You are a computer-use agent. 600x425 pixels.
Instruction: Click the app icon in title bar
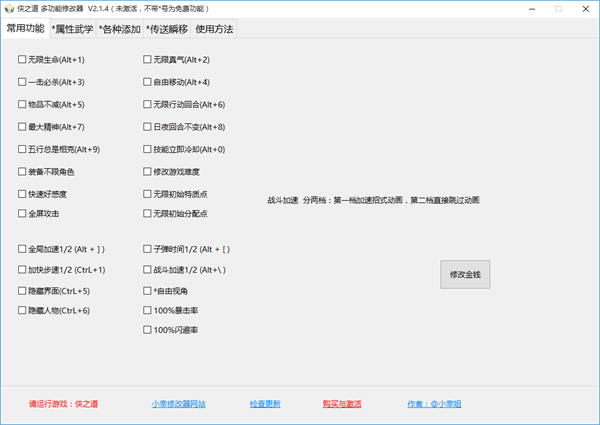point(9,8)
